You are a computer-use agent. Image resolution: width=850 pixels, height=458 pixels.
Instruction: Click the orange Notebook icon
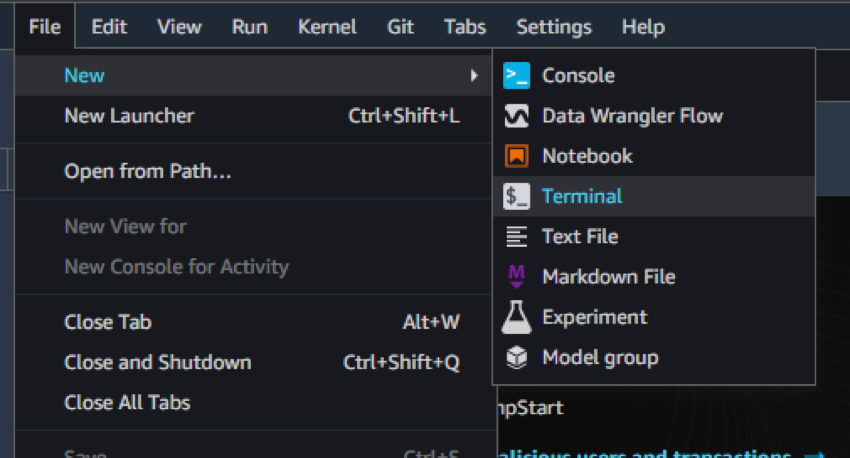pos(516,156)
